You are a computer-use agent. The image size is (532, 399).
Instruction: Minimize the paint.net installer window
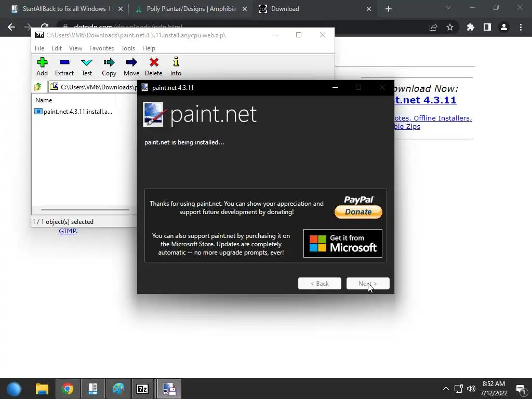pyautogui.click(x=335, y=87)
